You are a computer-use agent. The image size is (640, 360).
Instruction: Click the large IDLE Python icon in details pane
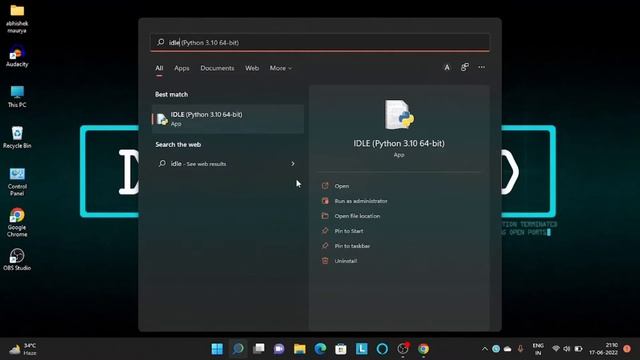pyautogui.click(x=399, y=115)
